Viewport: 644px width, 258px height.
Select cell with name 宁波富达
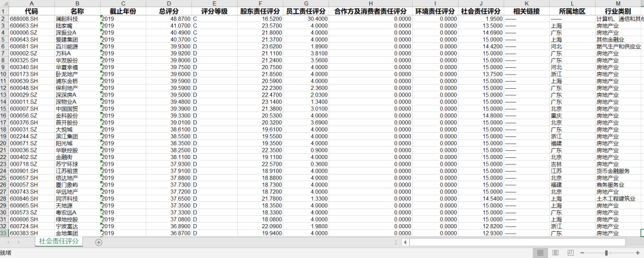(x=77, y=226)
